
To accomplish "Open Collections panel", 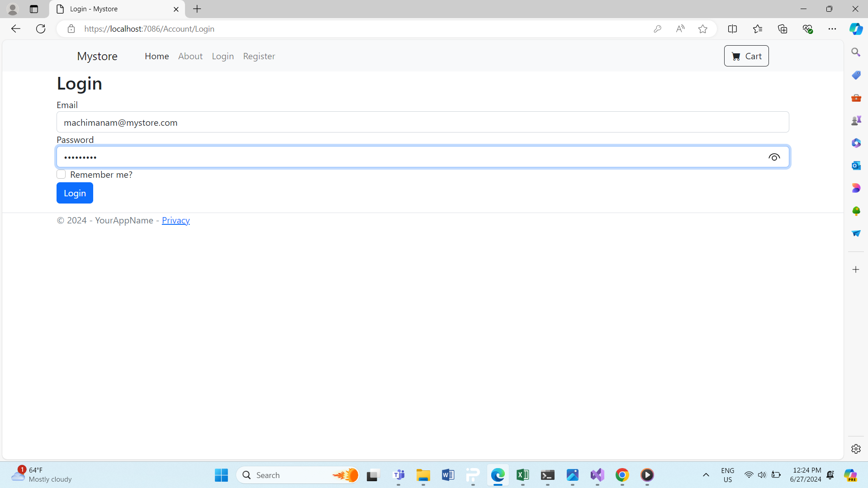I will tap(783, 29).
